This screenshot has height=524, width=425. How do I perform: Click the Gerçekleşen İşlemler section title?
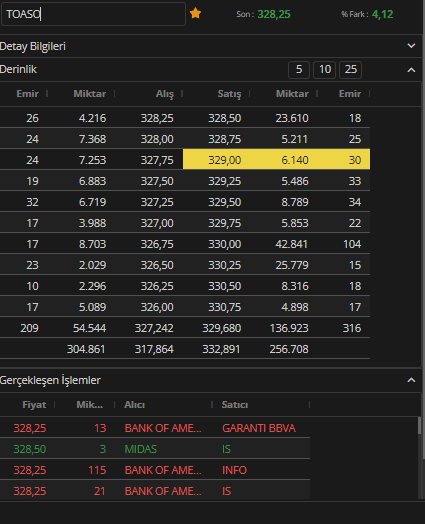coord(50,380)
